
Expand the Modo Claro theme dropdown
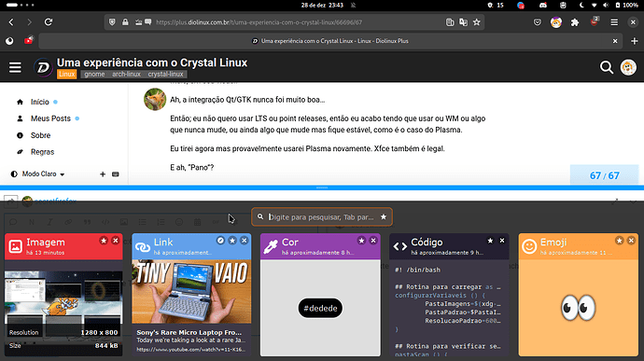coord(37,174)
